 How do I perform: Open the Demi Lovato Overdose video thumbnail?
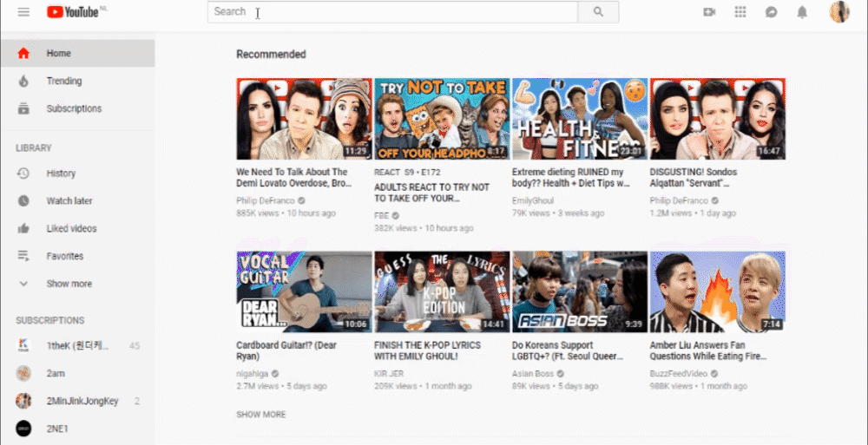pos(304,119)
